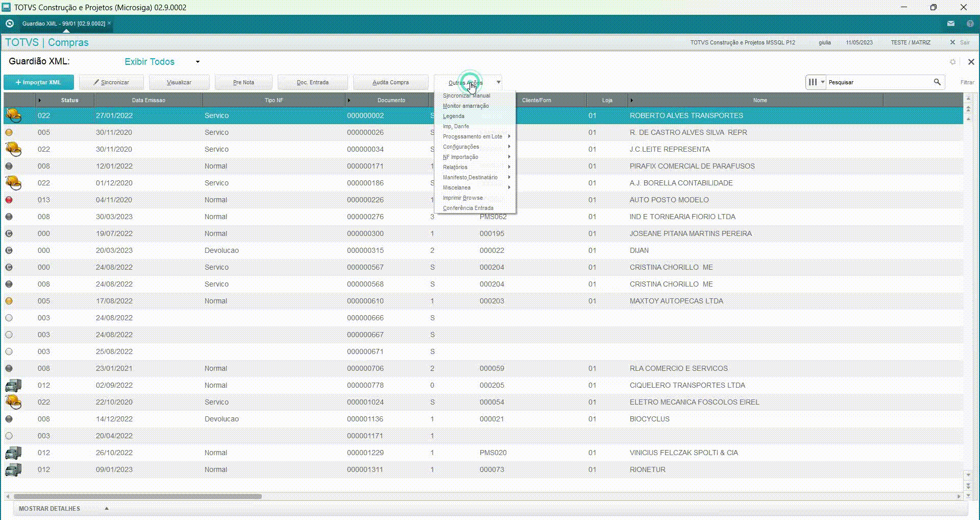
Task: Click the green truck icon for CIQUELERO TRANSPORTES
Action: 13,385
